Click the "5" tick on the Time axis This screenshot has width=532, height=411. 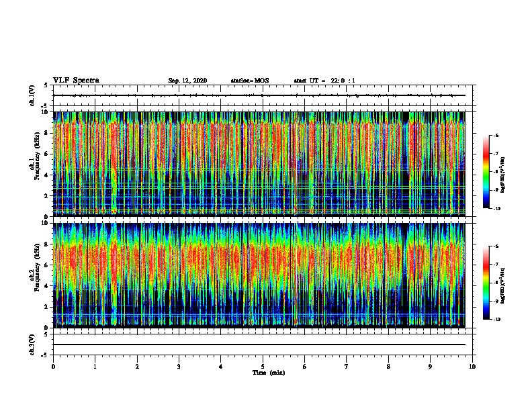pyautogui.click(x=263, y=367)
